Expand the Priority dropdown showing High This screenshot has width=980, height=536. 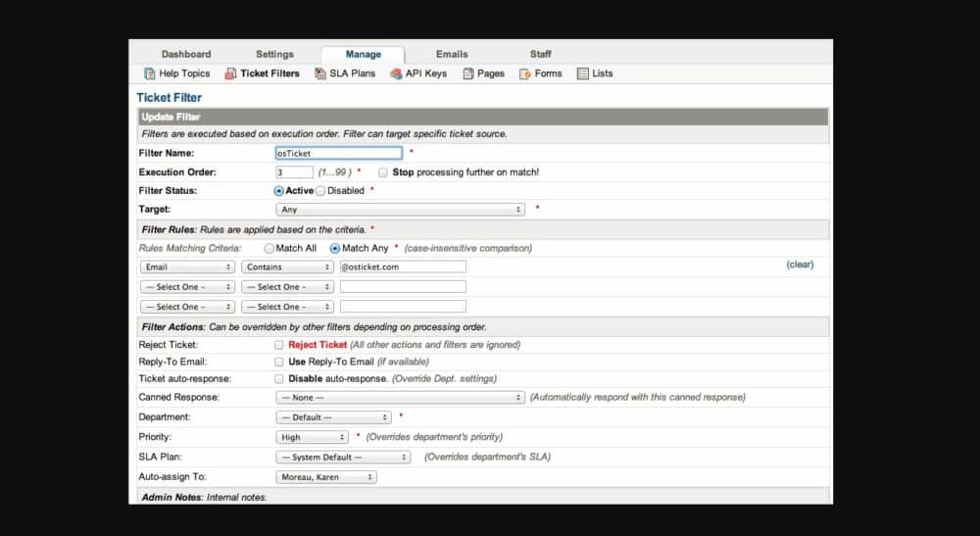coord(313,437)
